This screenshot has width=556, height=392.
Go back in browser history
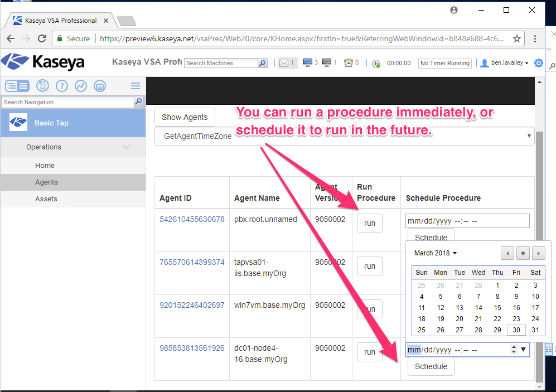[11, 38]
